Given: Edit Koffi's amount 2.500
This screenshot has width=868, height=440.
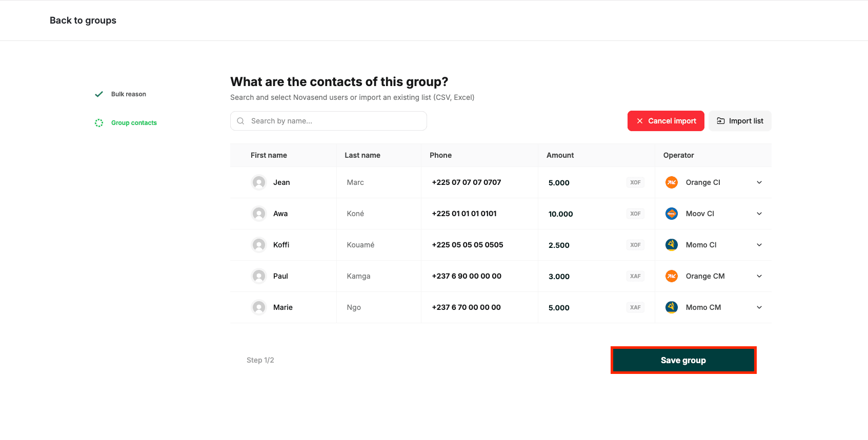Looking at the screenshot, I should click(x=559, y=245).
